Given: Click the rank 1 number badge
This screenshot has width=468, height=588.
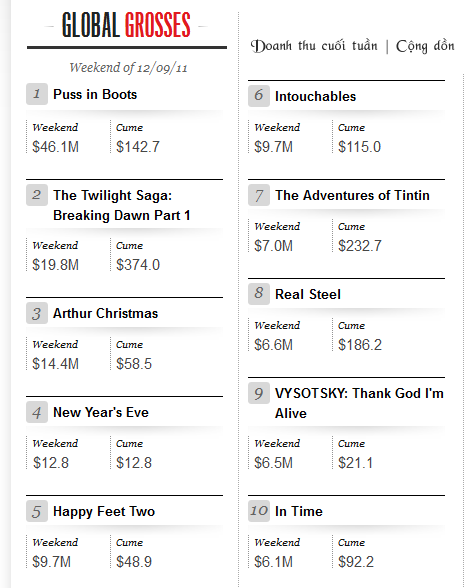Looking at the screenshot, I should tap(37, 94).
